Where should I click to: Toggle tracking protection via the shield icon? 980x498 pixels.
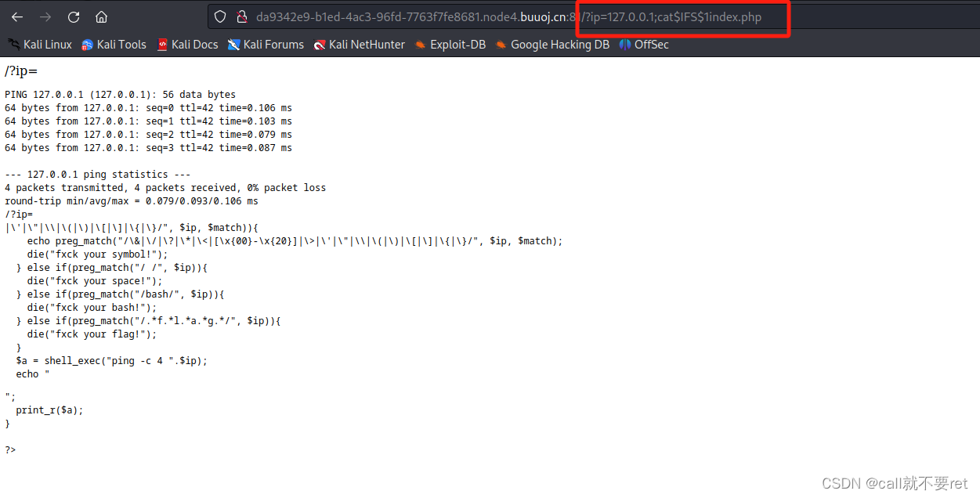coord(222,16)
